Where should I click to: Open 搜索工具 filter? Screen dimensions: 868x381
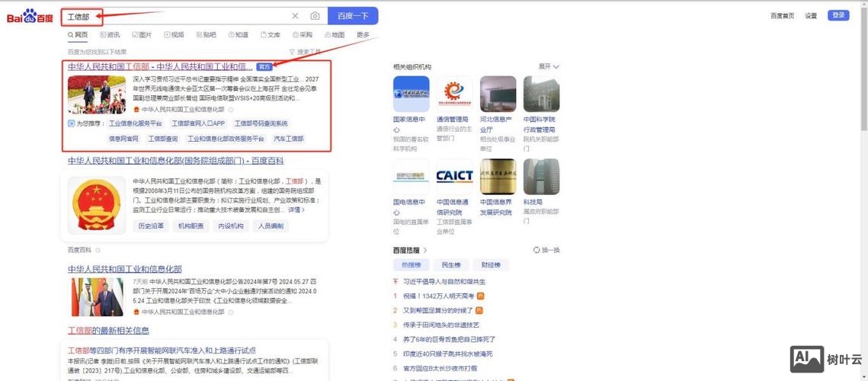305,52
